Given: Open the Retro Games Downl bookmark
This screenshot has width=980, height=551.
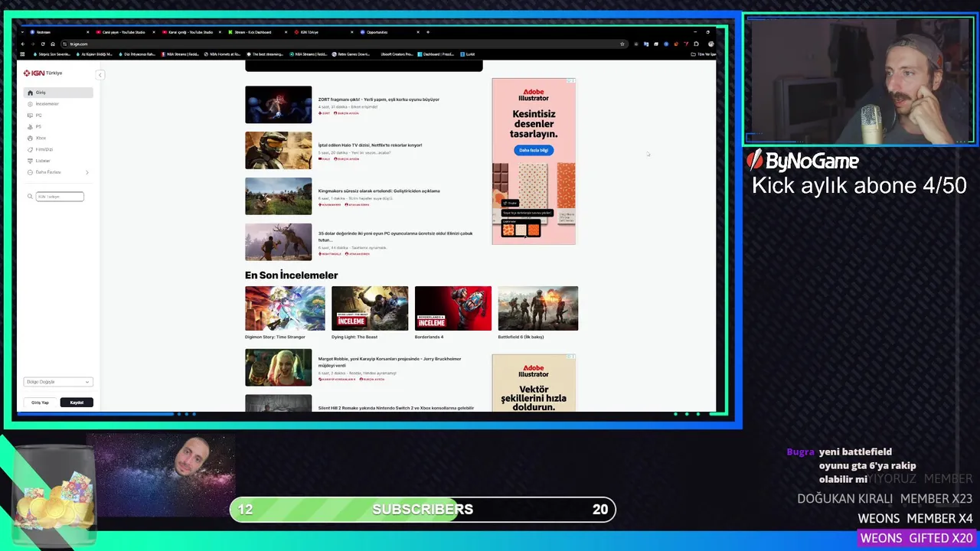Looking at the screenshot, I should pos(351,54).
